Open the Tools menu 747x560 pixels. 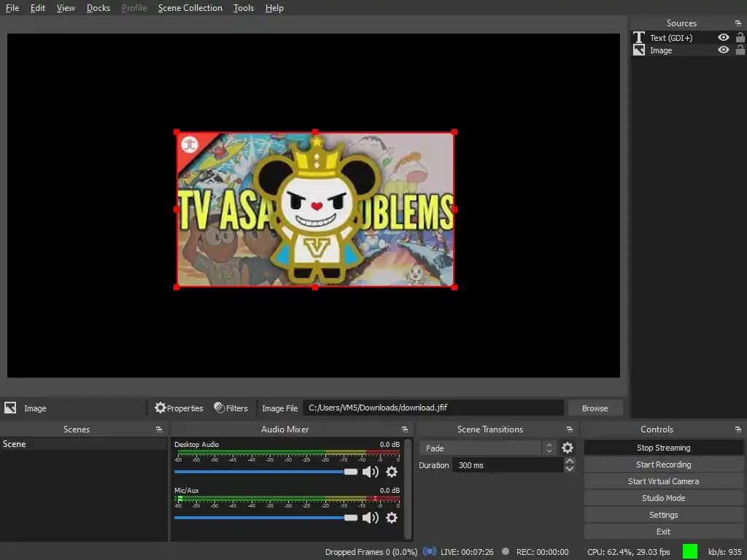tap(244, 8)
